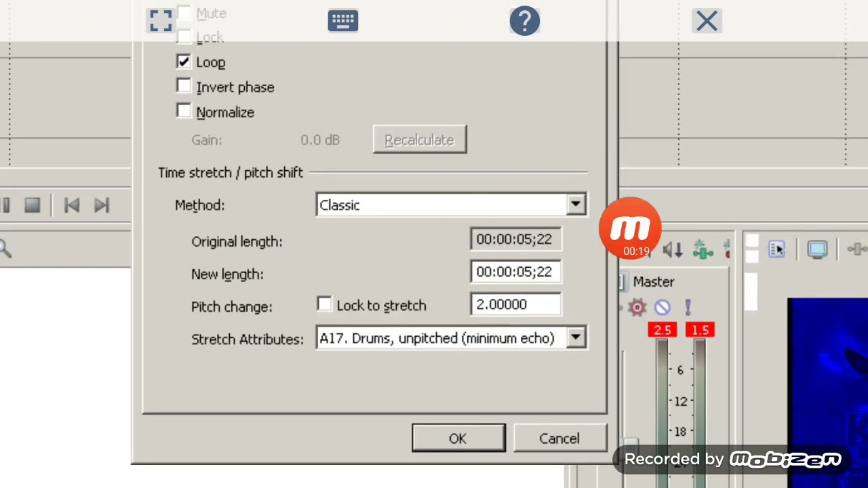Click the Pitch change value field

515,304
